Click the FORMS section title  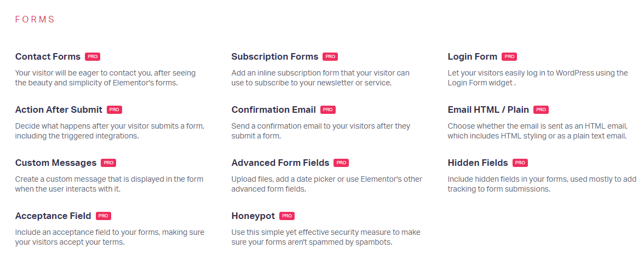coord(35,19)
